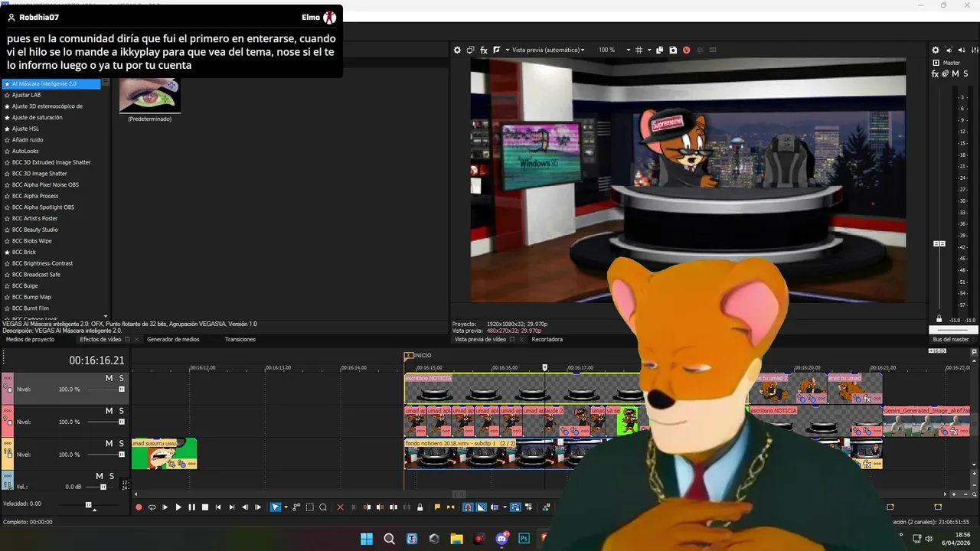Open Master bus audio properties gear
Image resolution: width=980 pixels, height=551 pixels.
[936, 50]
